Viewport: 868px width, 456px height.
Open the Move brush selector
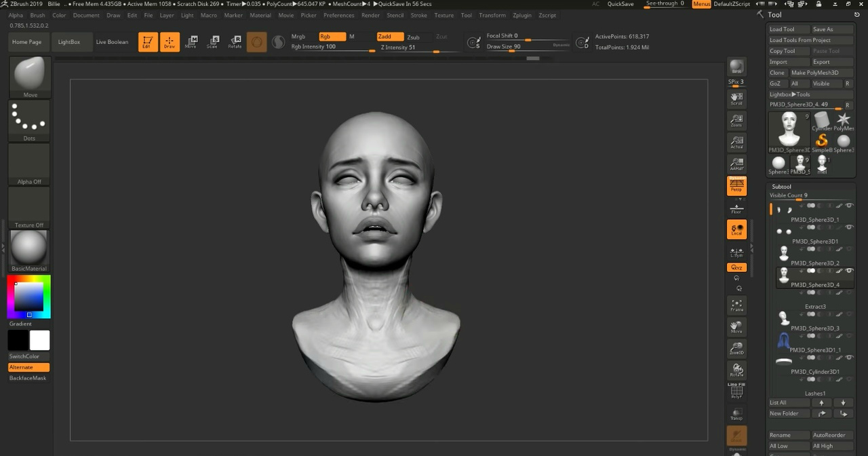click(30, 77)
